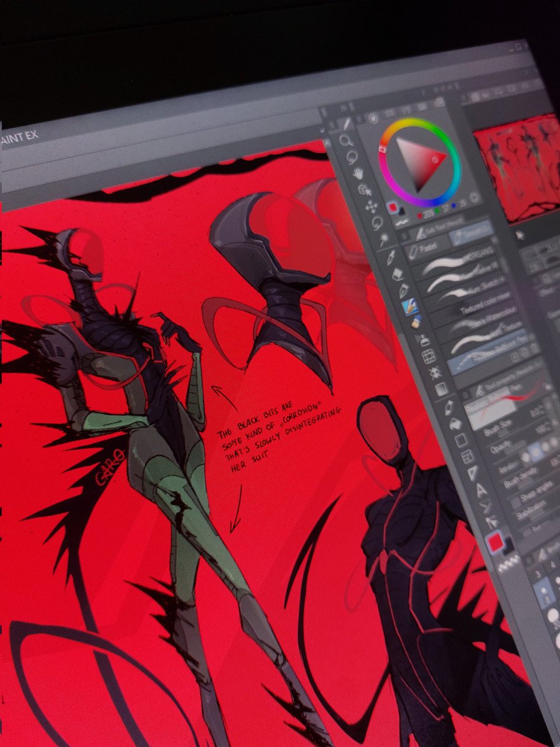Select the Decoration spray tool
Screen dimensions: 560x747
423,341
